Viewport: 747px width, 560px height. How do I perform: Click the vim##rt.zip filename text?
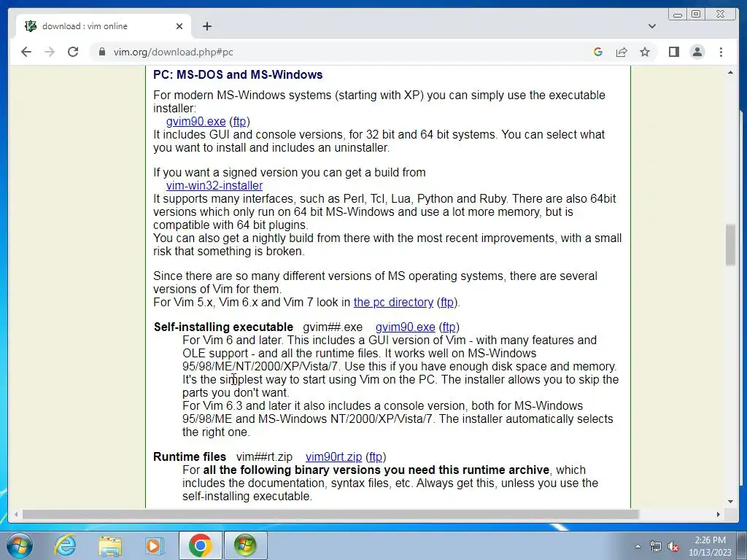pyautogui.click(x=264, y=457)
